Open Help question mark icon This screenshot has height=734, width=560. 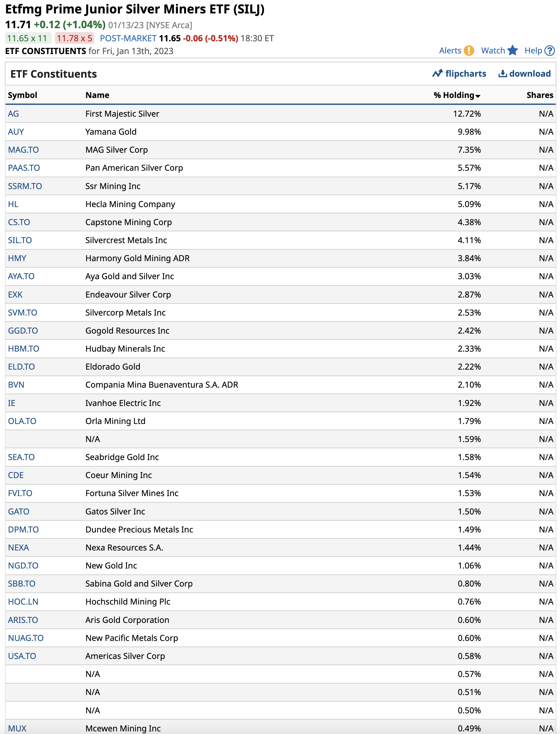[x=549, y=51]
